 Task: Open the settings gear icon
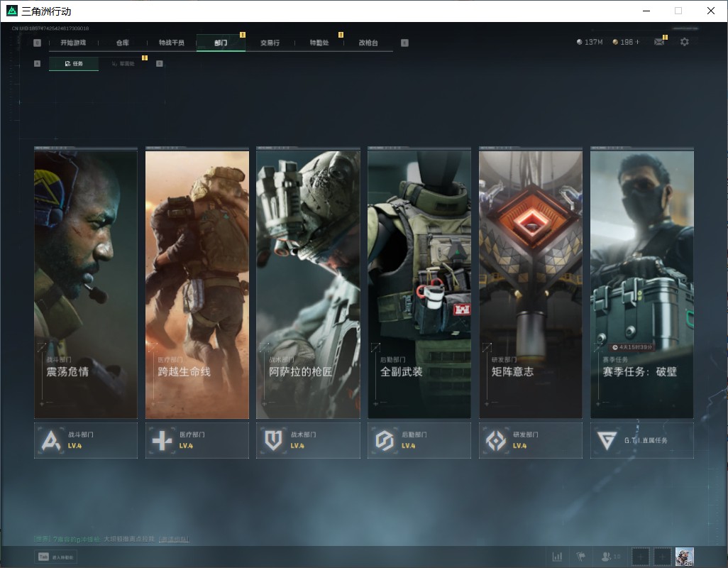(x=684, y=42)
